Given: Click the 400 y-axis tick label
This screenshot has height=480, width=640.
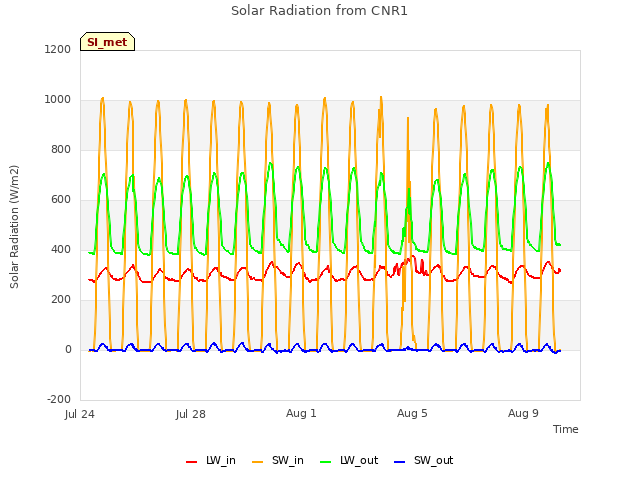Looking at the screenshot, I should pyautogui.click(x=61, y=249).
